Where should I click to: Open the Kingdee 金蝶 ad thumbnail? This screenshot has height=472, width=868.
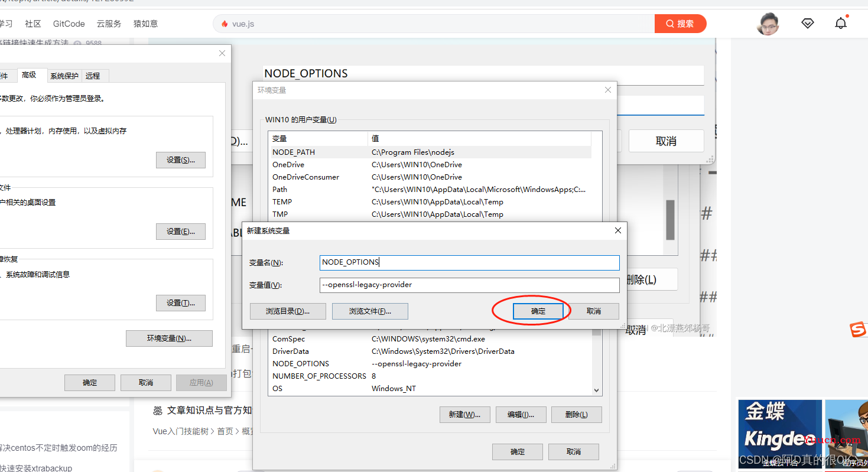(780, 433)
